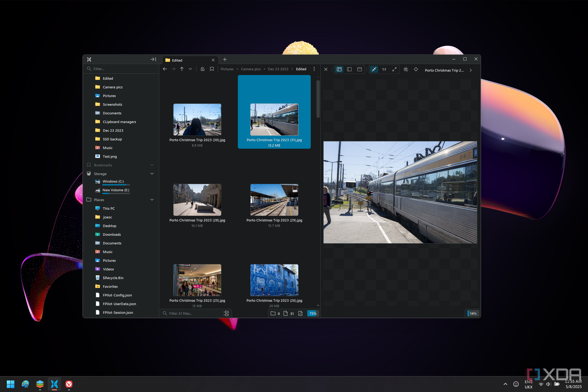Expand preview to fill view
Screen dimensions: 588x392
pyautogui.click(x=394, y=69)
